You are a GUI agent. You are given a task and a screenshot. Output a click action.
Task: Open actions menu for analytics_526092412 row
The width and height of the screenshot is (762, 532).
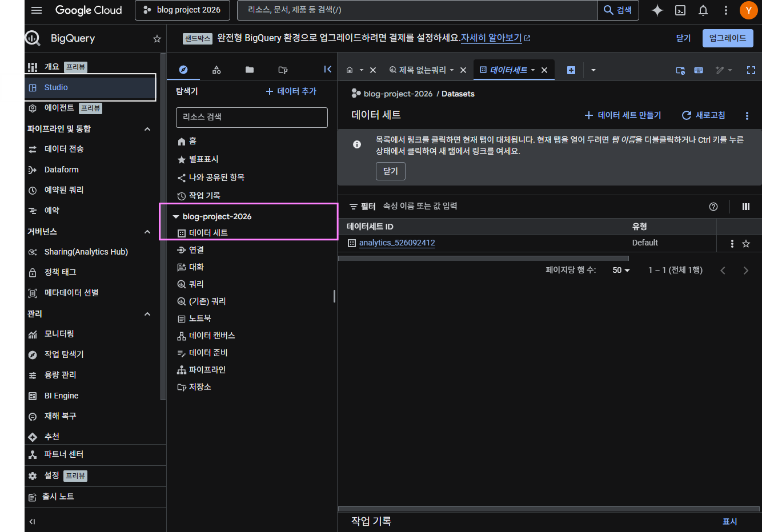point(732,244)
